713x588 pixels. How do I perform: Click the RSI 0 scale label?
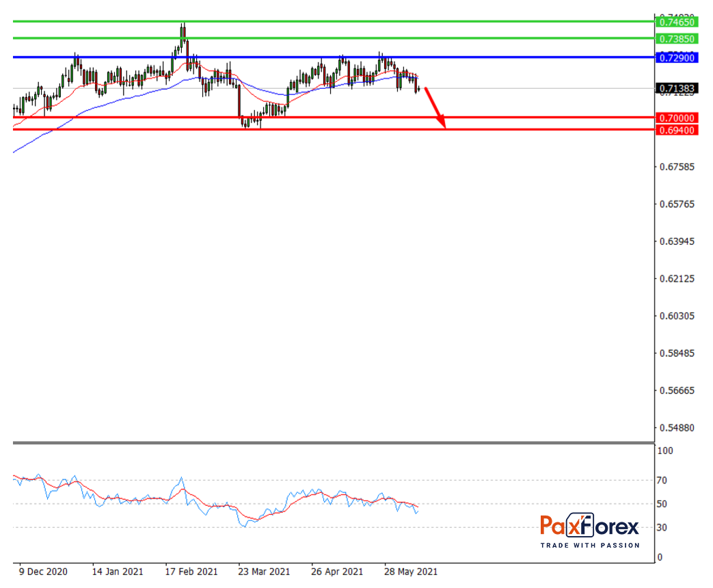coord(660,557)
